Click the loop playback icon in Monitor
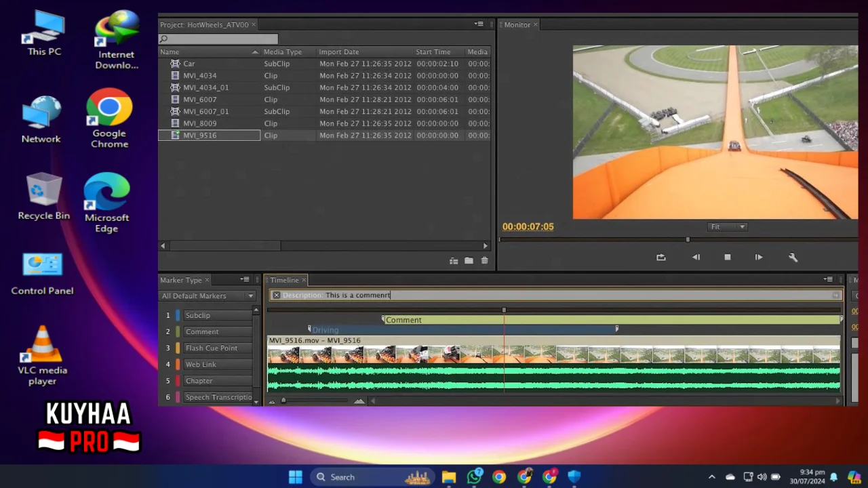The height and width of the screenshot is (488, 868). pos(661,258)
